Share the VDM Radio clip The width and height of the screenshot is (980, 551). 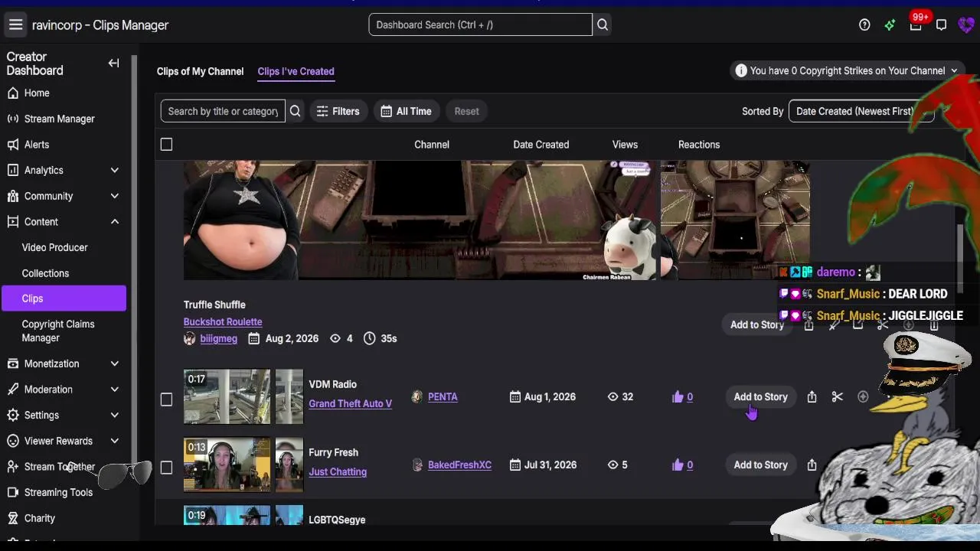coord(812,396)
